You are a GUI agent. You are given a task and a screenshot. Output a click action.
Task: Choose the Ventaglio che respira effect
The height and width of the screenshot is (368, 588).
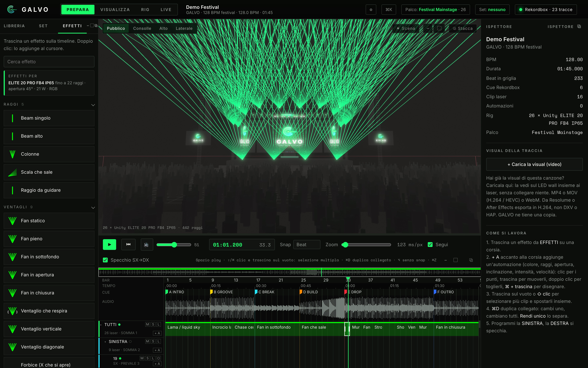49,311
